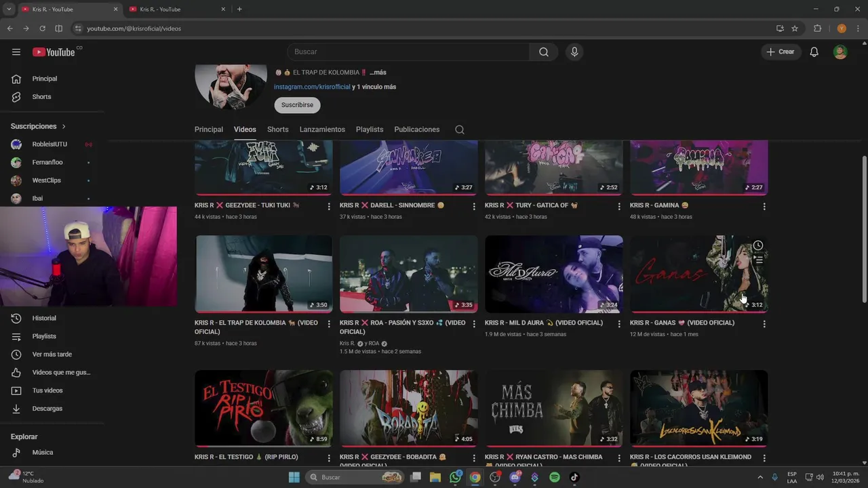This screenshot has height=488, width=868.
Task: Open the Crear button
Action: [781, 52]
